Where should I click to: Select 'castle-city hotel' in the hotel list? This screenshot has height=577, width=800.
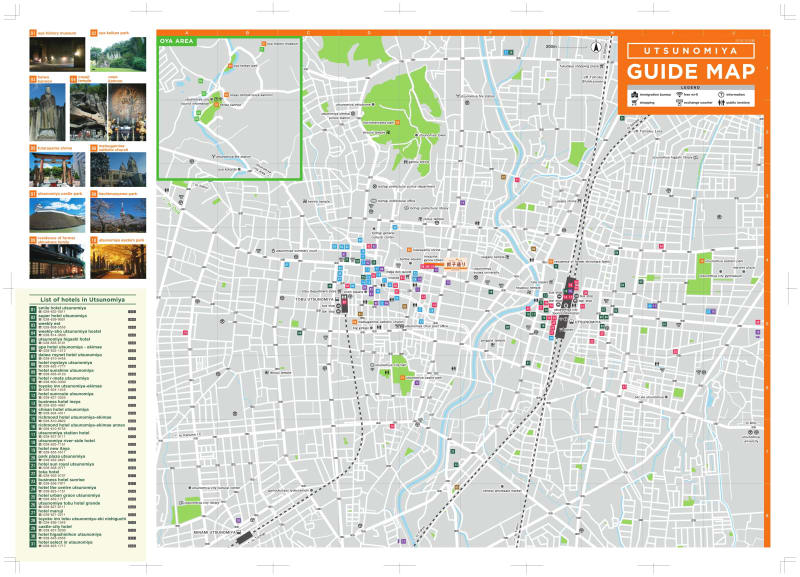[83, 529]
